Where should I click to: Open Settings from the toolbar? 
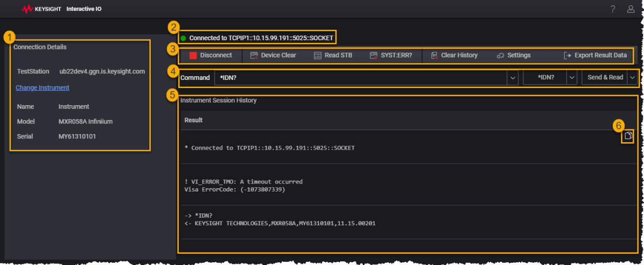click(x=514, y=55)
